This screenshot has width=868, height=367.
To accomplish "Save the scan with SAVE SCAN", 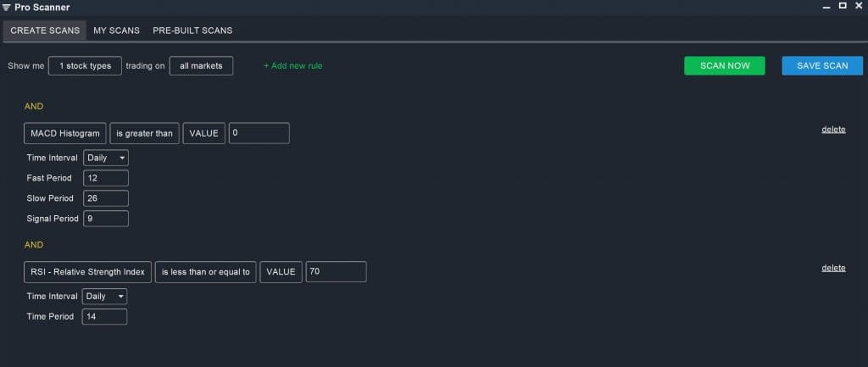I will coord(822,66).
